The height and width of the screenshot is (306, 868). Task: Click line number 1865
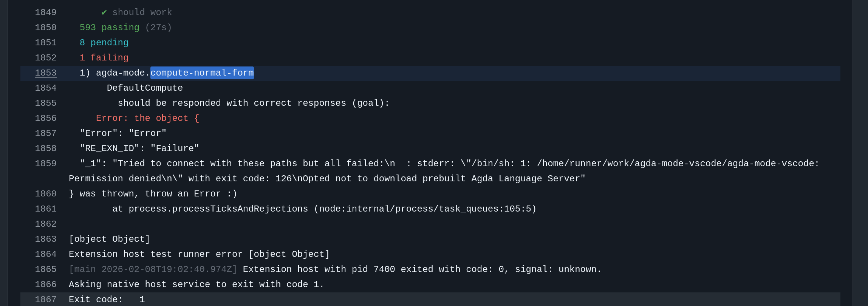[x=46, y=269]
